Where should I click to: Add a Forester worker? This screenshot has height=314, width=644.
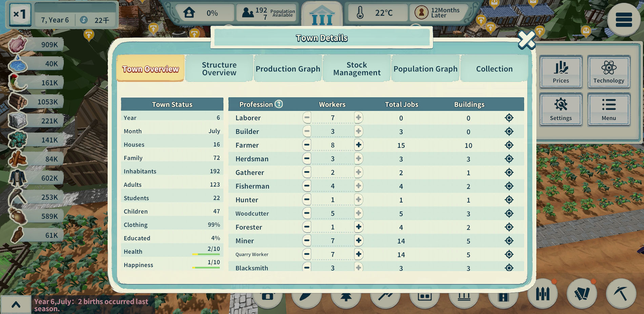[358, 227]
